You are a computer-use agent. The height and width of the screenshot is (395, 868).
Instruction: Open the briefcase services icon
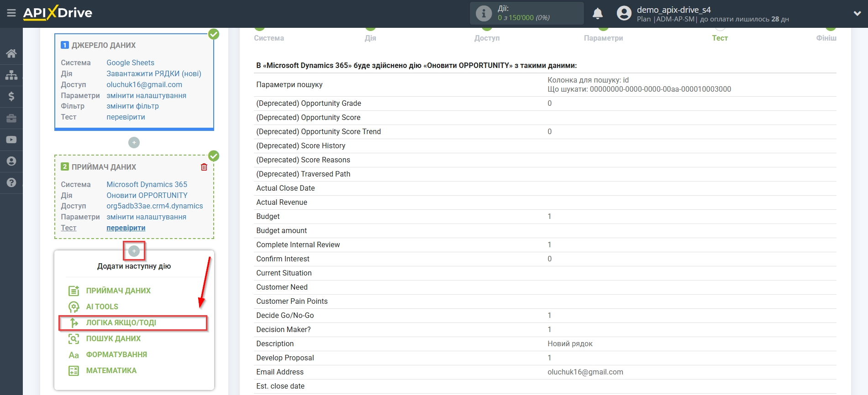[x=11, y=118]
